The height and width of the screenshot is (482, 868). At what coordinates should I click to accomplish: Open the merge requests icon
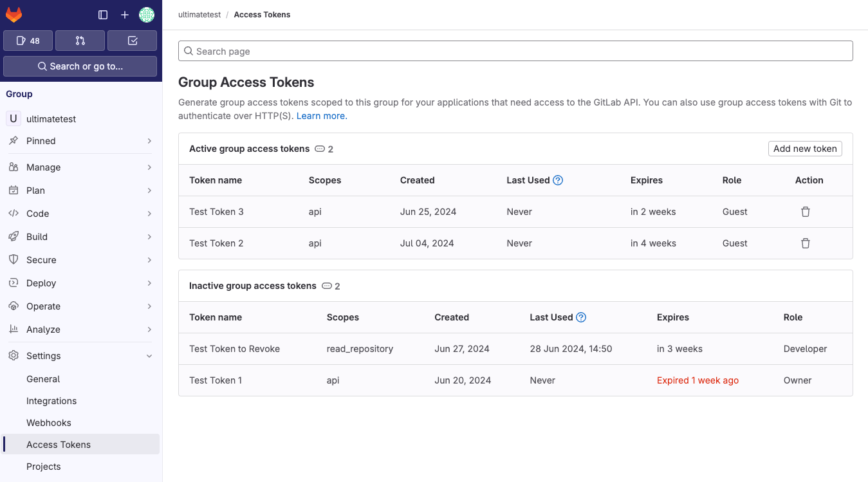click(x=80, y=41)
